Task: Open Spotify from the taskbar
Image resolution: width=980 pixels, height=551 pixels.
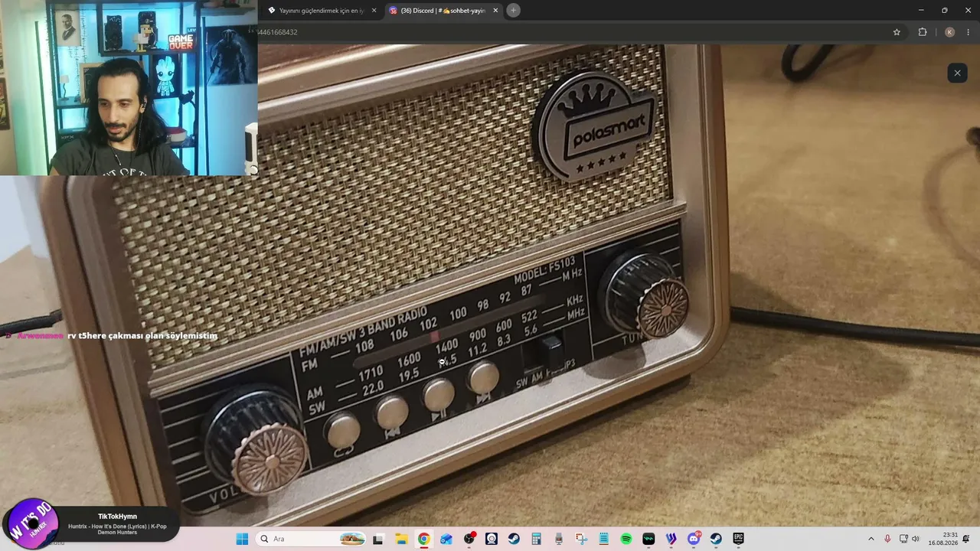Action: pyautogui.click(x=626, y=539)
